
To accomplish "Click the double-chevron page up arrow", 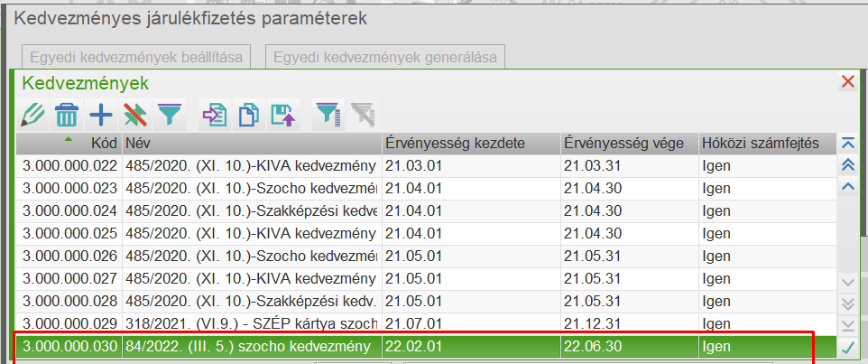I will (847, 164).
